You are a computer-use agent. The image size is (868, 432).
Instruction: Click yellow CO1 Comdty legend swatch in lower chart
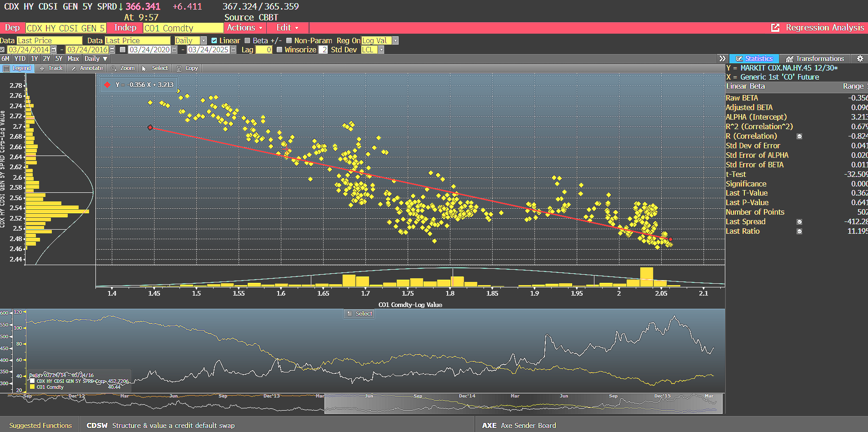32,387
